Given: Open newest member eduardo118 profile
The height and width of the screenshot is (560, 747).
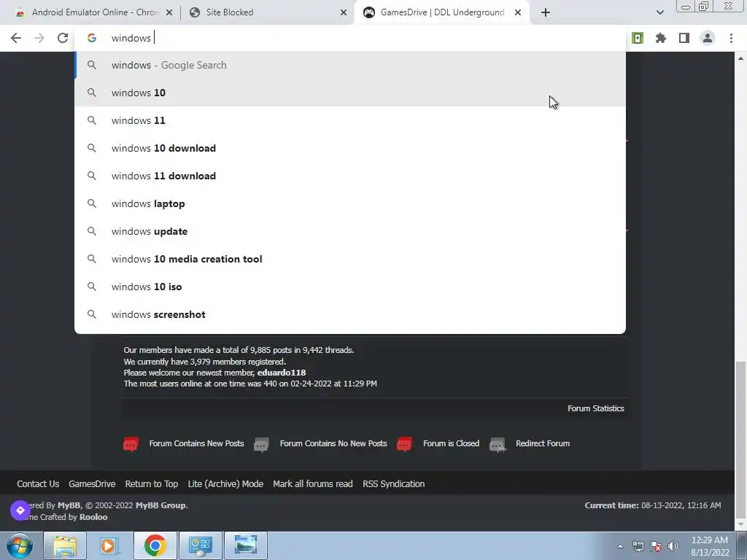Looking at the screenshot, I should point(282,373).
